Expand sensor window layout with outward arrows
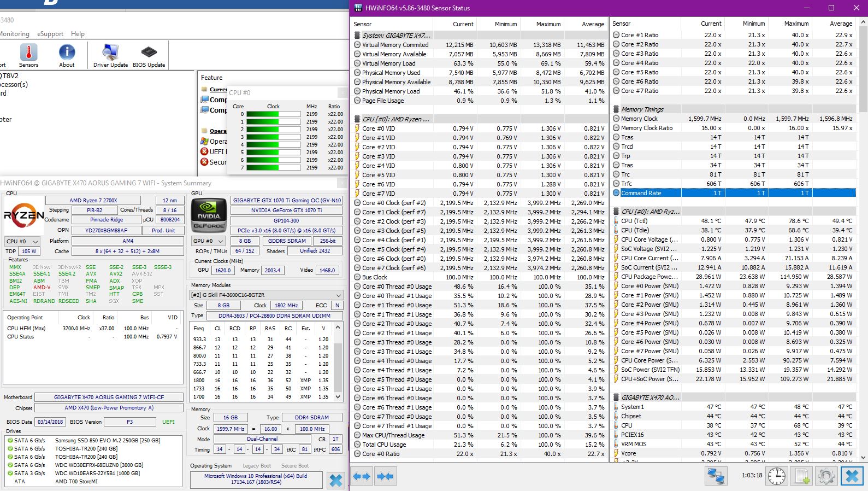Screen dimensions: 868x491 click(x=362, y=476)
